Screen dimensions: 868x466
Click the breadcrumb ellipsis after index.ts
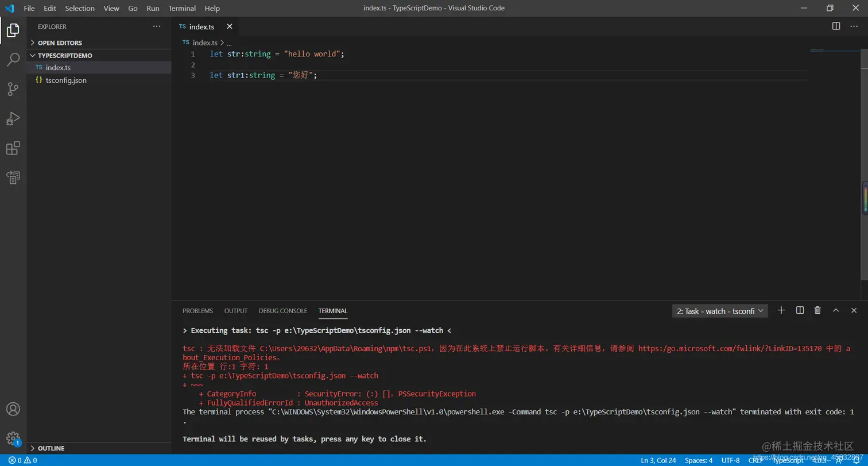pyautogui.click(x=229, y=43)
